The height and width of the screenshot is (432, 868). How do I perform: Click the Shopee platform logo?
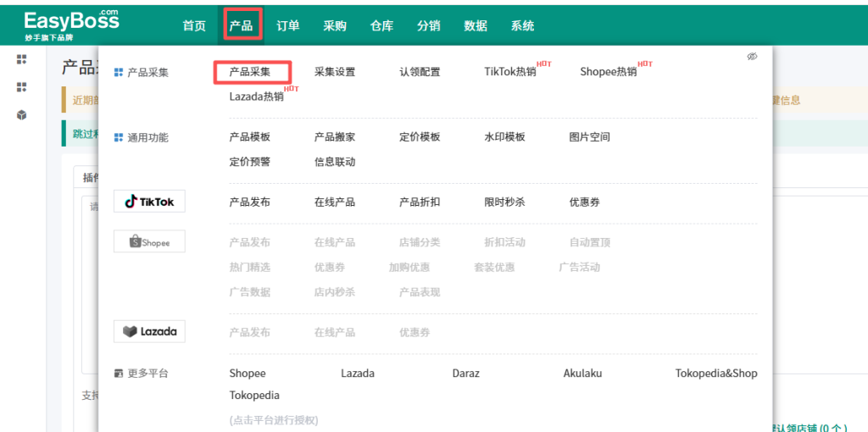coord(149,242)
